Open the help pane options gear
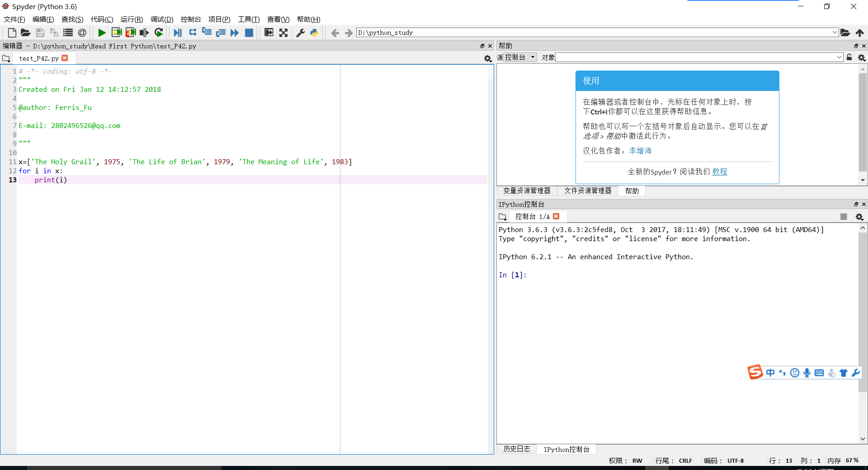 point(862,57)
